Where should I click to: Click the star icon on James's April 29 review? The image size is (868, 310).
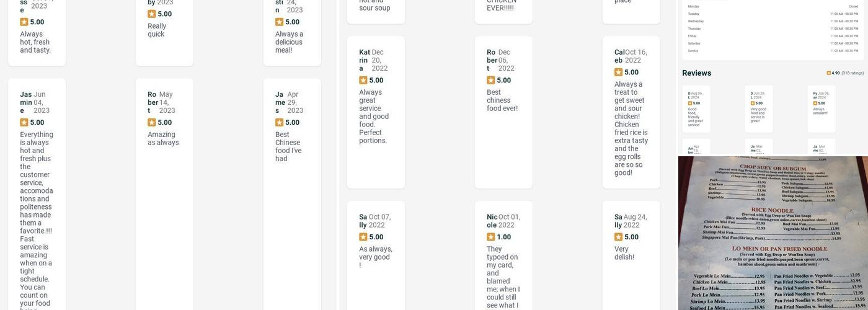[x=280, y=123]
